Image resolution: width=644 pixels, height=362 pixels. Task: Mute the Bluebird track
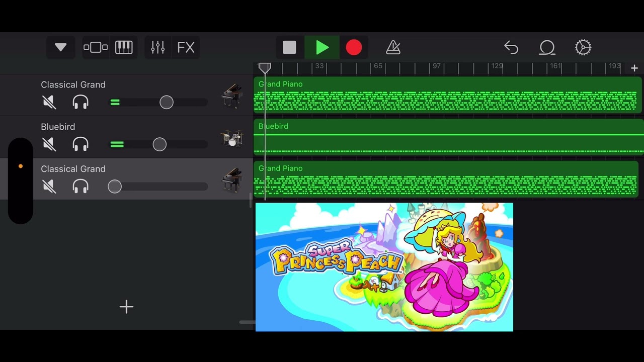coord(49,144)
